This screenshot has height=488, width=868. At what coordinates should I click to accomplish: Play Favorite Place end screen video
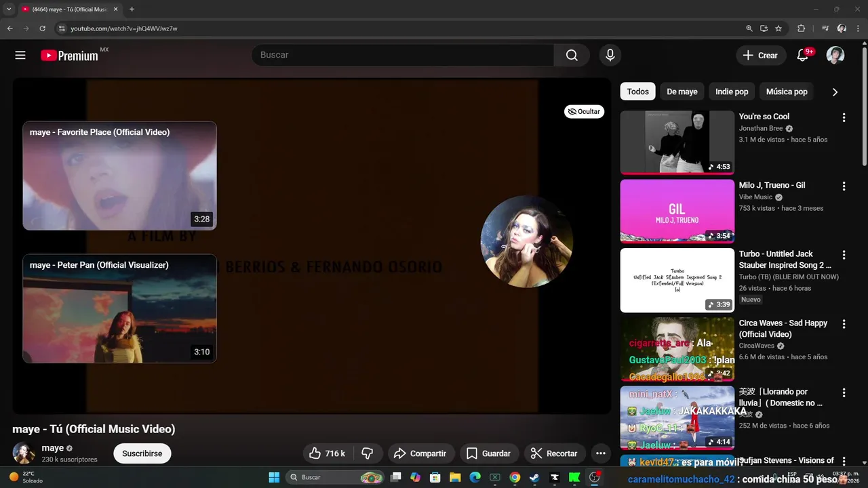119,176
